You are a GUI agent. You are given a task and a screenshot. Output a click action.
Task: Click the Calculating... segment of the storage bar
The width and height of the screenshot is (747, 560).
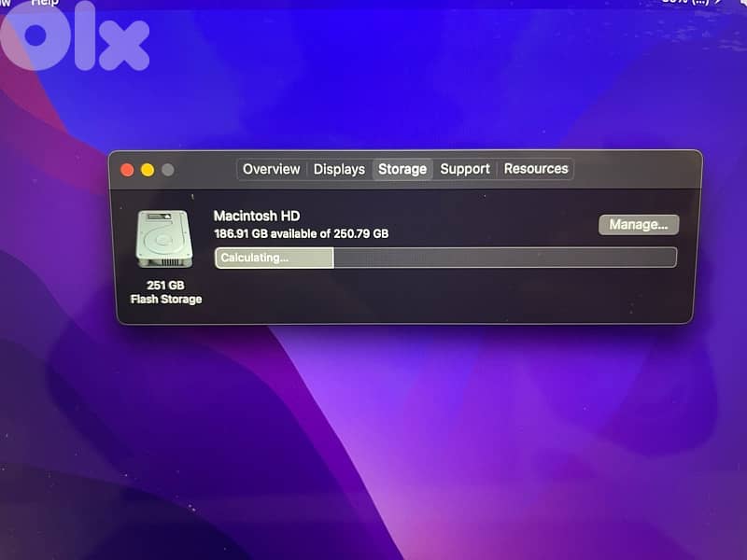tap(274, 258)
